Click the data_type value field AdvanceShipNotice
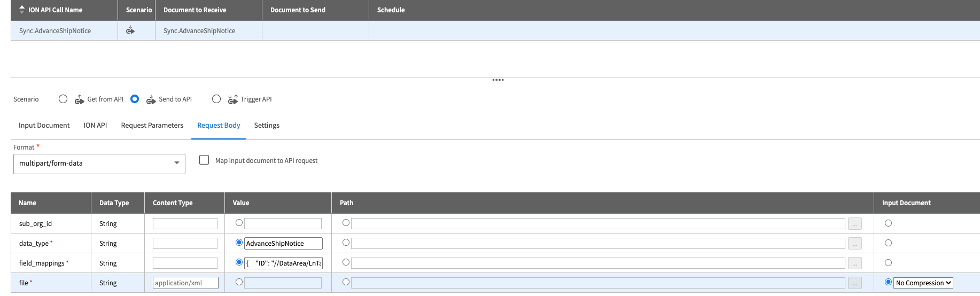This screenshot has height=296, width=980. [283, 244]
